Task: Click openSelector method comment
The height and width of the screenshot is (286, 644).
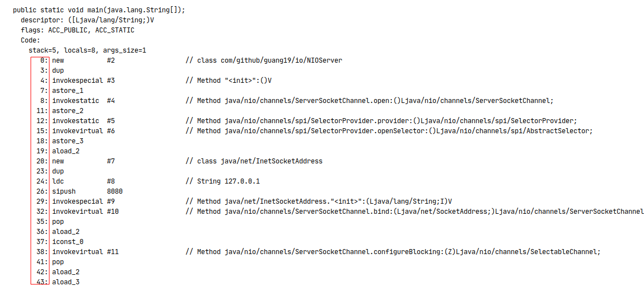Action: (x=389, y=131)
